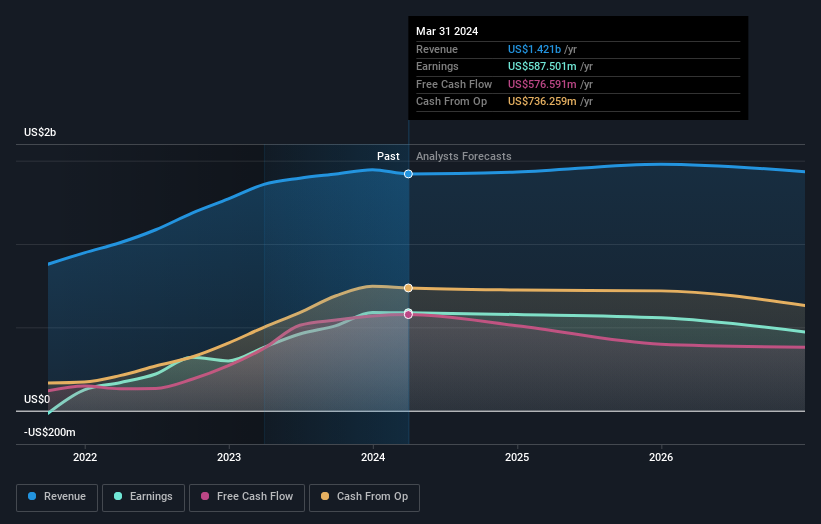Click the -US$200m y-axis label
Viewport: 821px width, 524px height.
50,432
